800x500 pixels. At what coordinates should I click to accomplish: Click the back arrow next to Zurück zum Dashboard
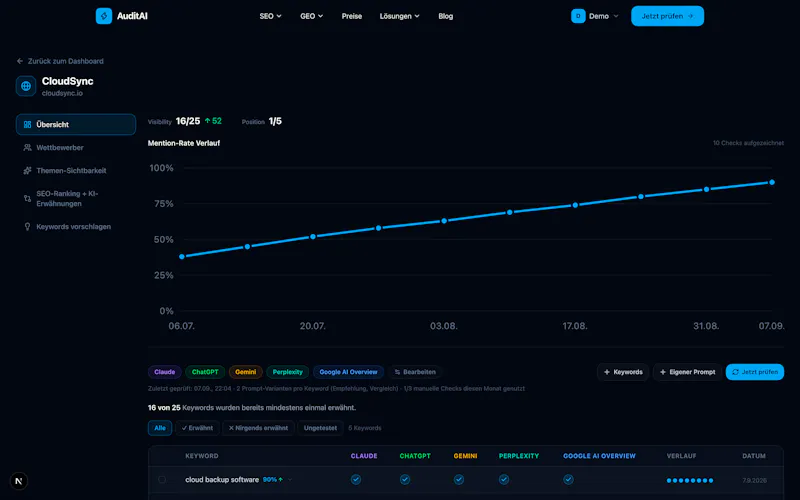(x=20, y=61)
